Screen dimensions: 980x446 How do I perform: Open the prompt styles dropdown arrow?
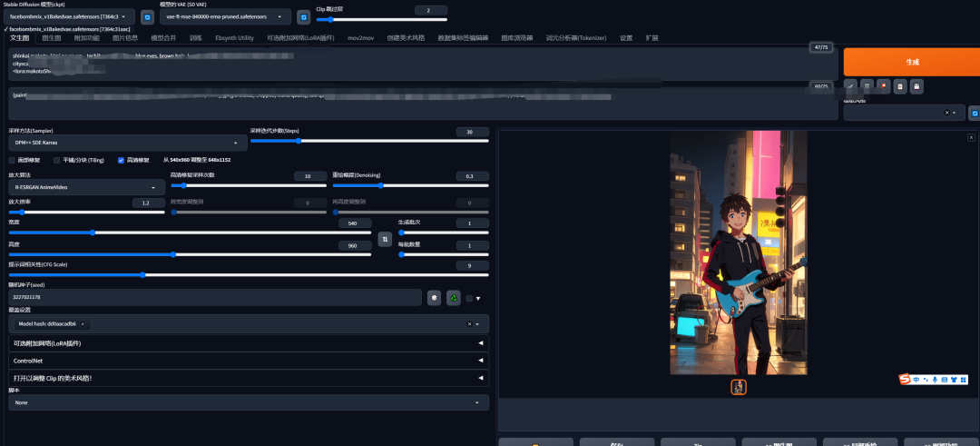point(956,114)
